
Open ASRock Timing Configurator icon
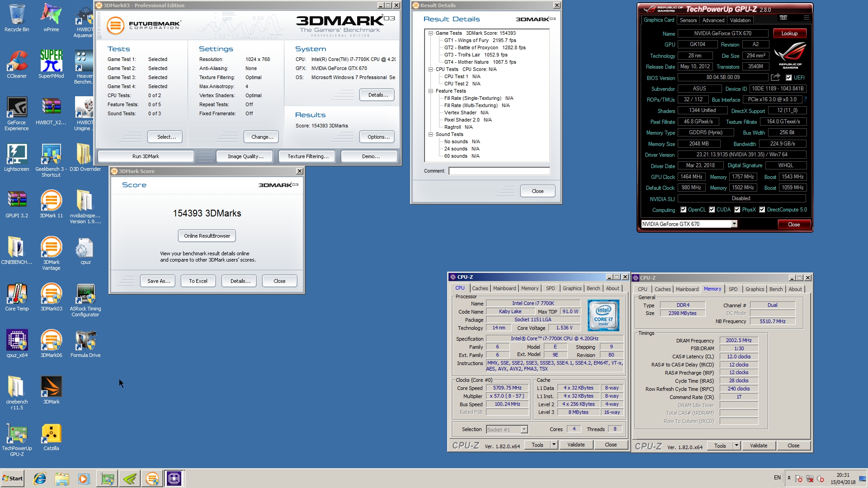[85, 300]
